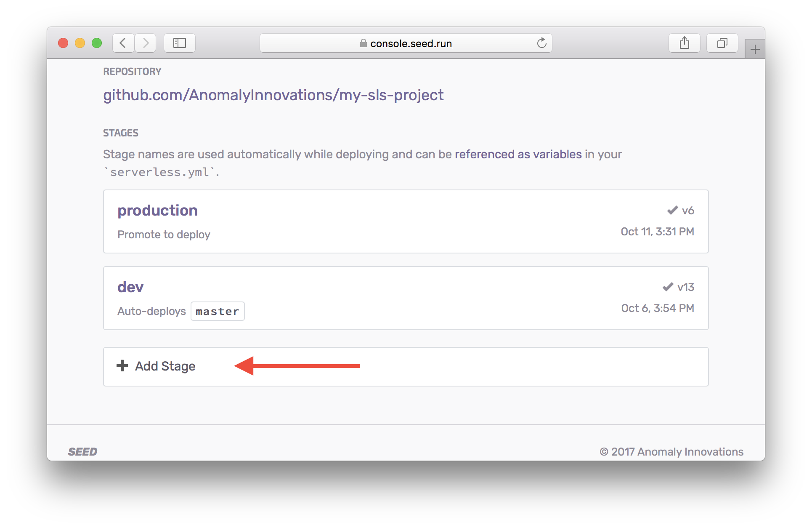Click the green fullscreen window button

click(x=97, y=43)
